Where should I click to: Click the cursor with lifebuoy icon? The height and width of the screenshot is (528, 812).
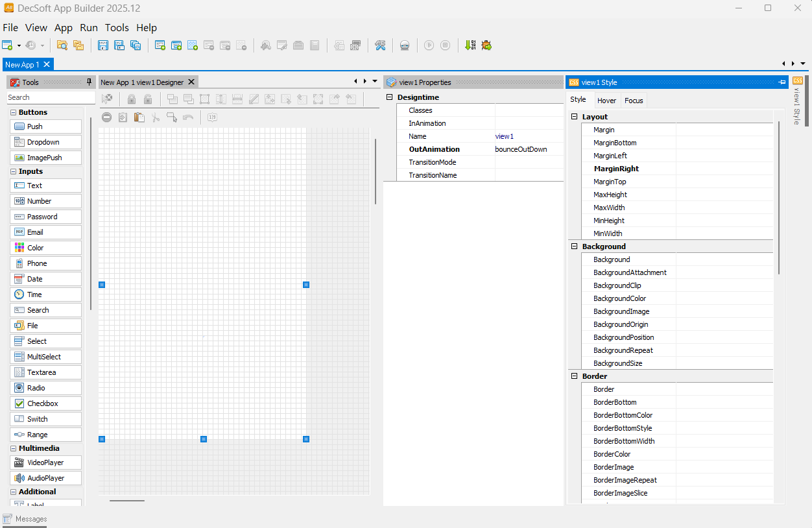click(x=108, y=99)
